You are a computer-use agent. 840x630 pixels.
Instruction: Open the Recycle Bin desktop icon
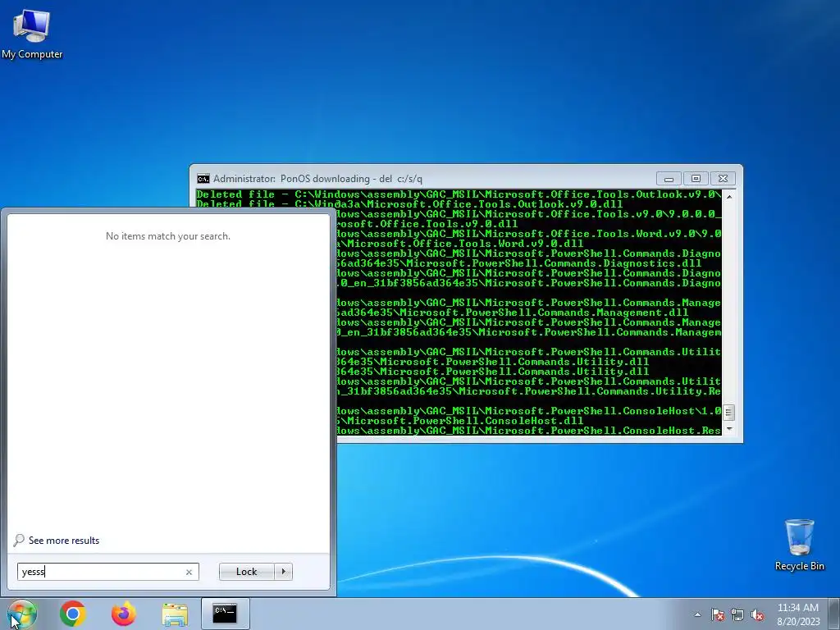(799, 545)
